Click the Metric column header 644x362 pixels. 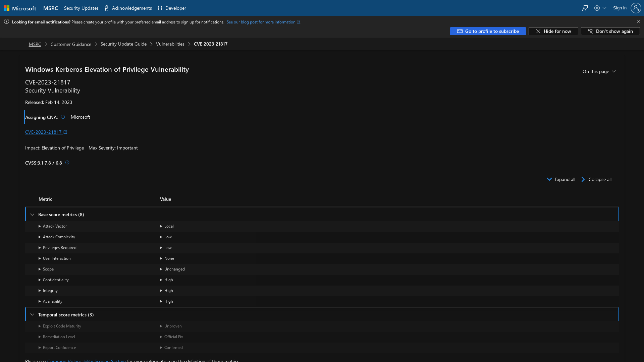point(45,199)
